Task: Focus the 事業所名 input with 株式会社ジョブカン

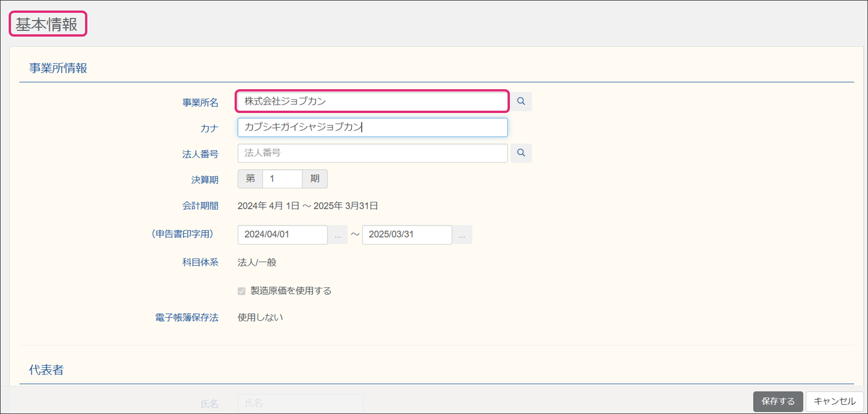Action: coord(372,102)
